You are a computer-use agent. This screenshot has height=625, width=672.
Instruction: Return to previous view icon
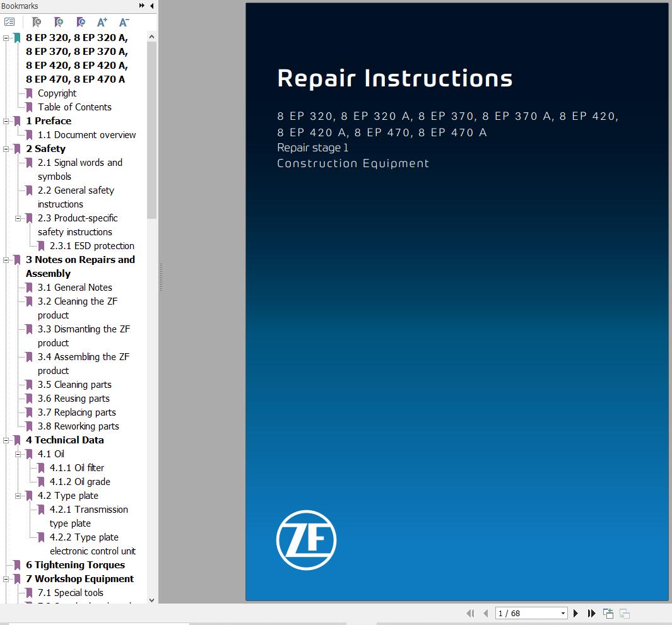[x=608, y=612]
